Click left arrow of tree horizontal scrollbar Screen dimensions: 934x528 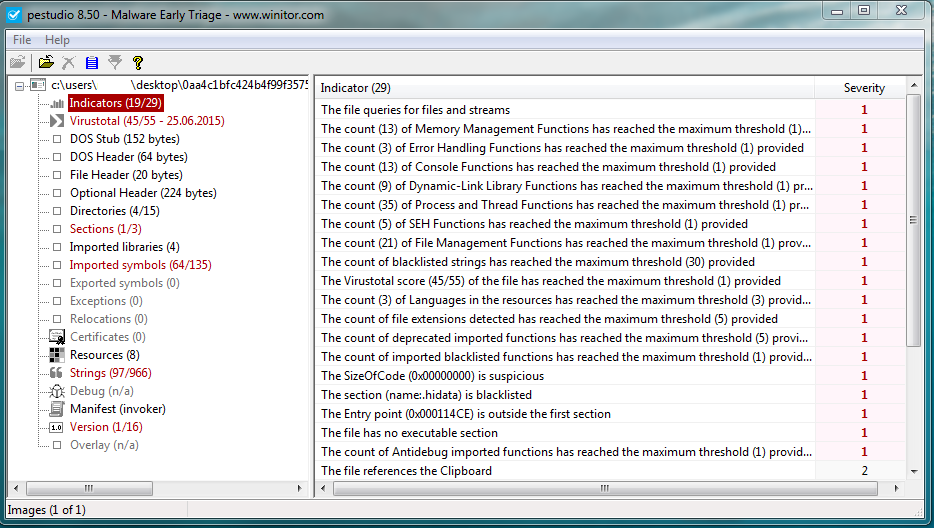tap(16, 489)
